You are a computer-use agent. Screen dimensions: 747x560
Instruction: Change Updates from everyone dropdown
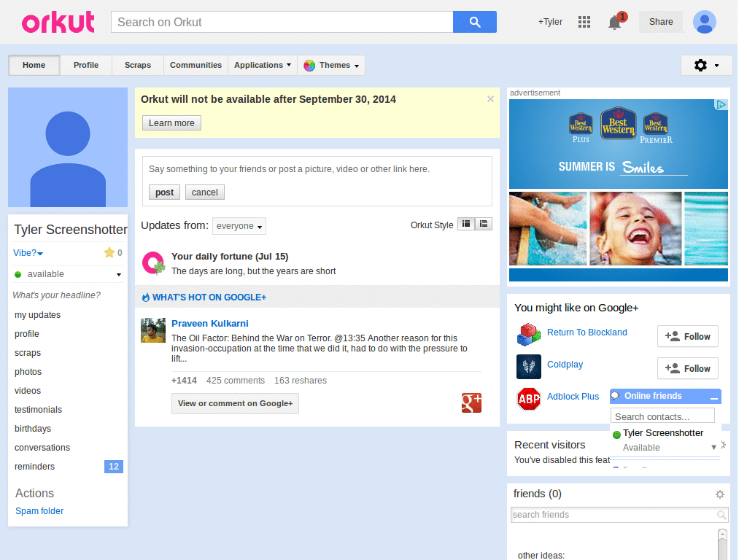click(239, 226)
